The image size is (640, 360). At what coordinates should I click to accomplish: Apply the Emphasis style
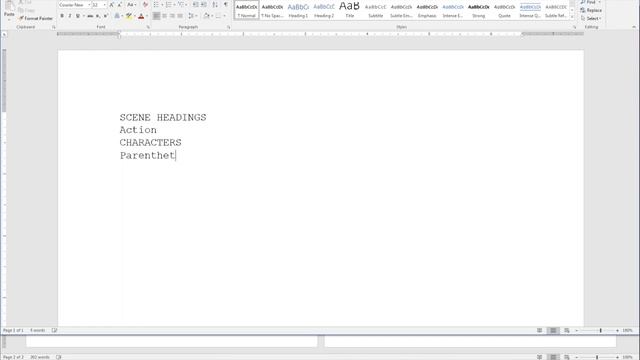427,10
